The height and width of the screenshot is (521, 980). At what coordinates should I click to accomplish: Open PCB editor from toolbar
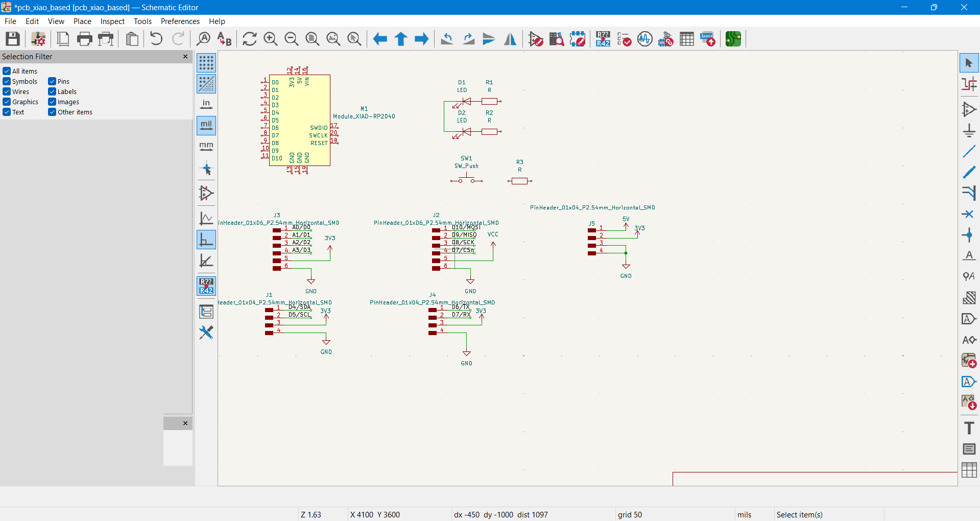733,39
